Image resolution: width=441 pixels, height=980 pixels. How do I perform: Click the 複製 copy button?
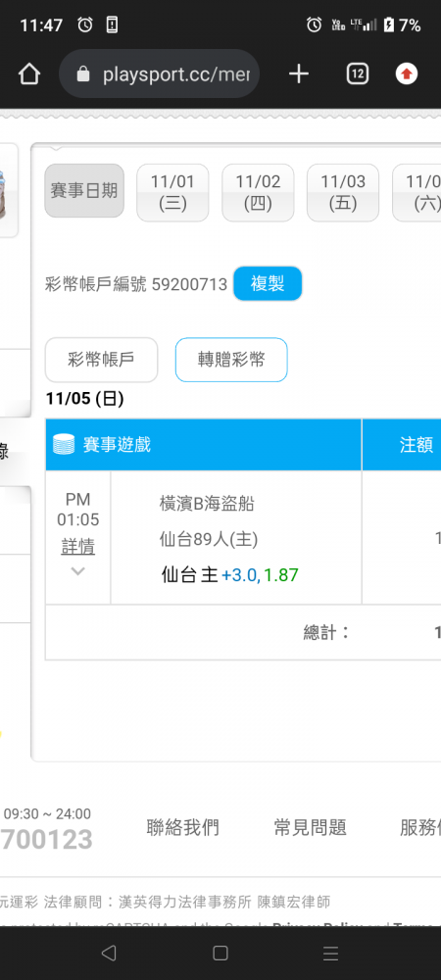[268, 284]
